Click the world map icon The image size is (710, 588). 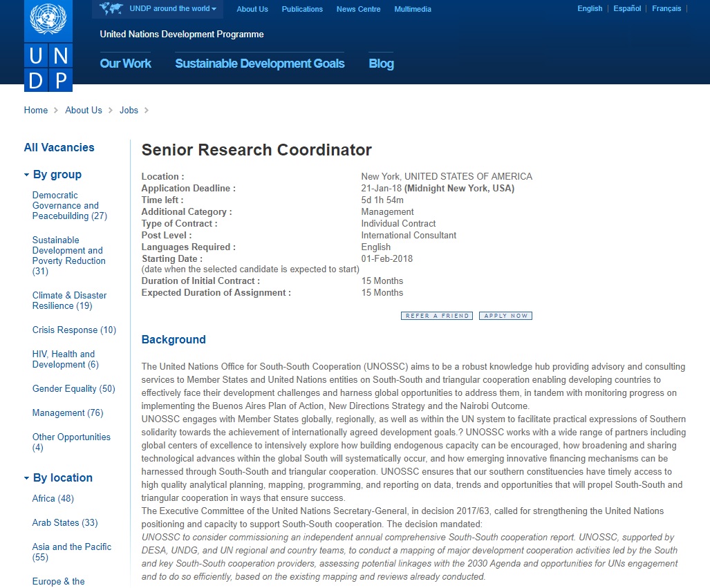point(111,8)
